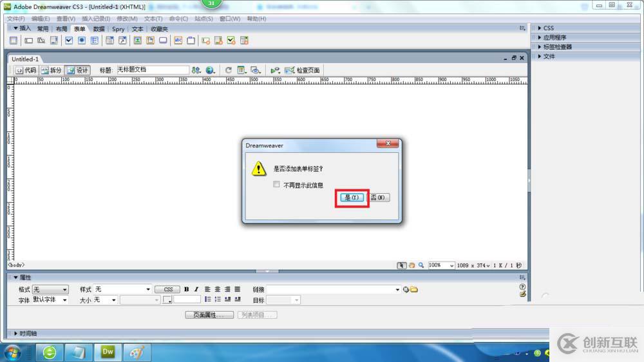Select the Hand tool in status bar
Image resolution: width=644 pixels, height=362 pixels.
412,265
